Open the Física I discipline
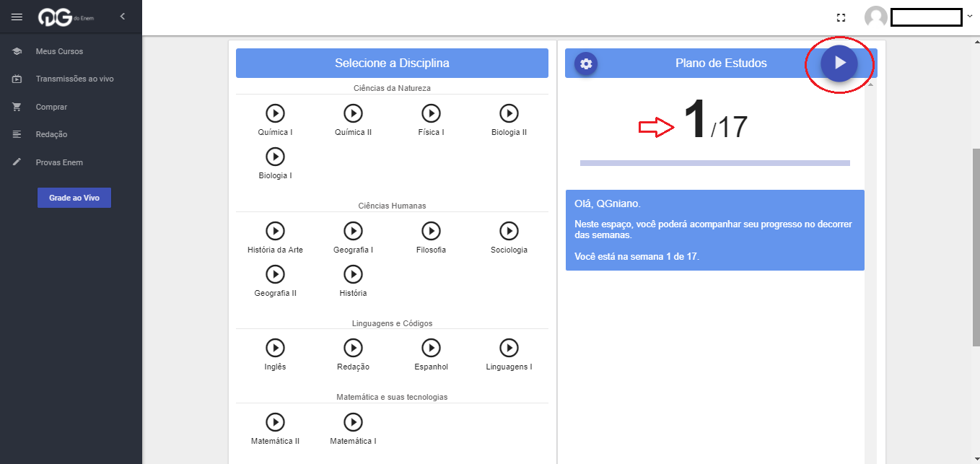 [x=431, y=113]
